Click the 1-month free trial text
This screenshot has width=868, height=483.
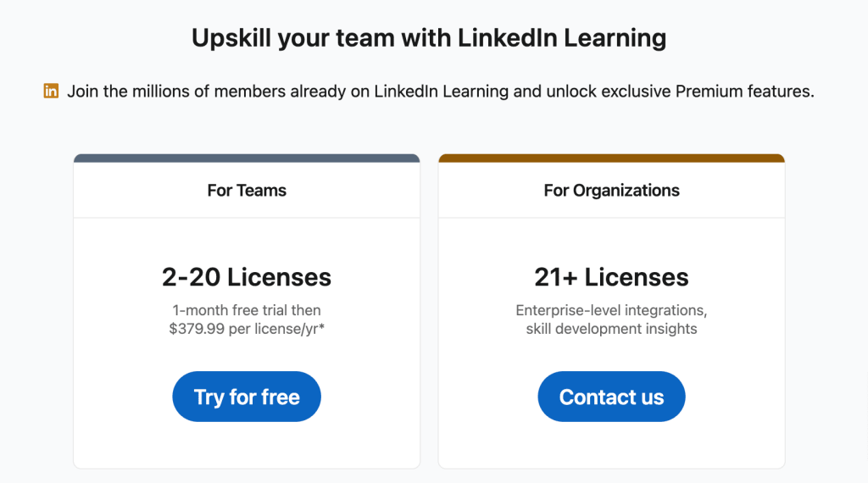point(247,310)
